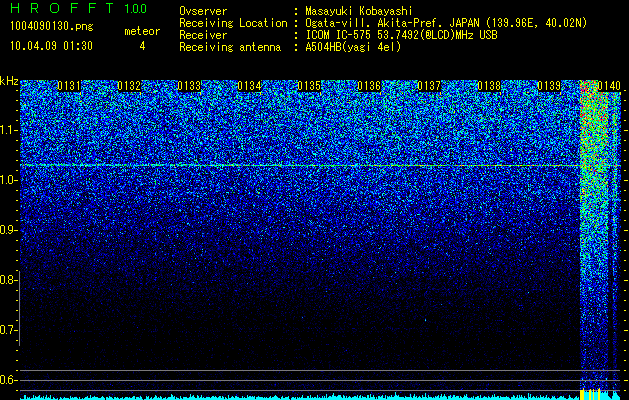Screen dimensions: 629x400
Task: Click the 0133 time marker
Action: (189, 86)
